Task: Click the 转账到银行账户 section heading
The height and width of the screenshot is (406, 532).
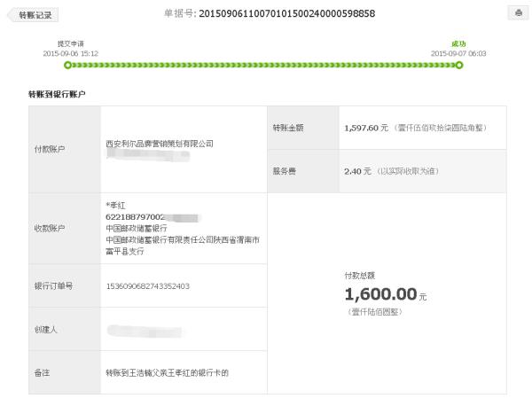Action: click(x=57, y=94)
